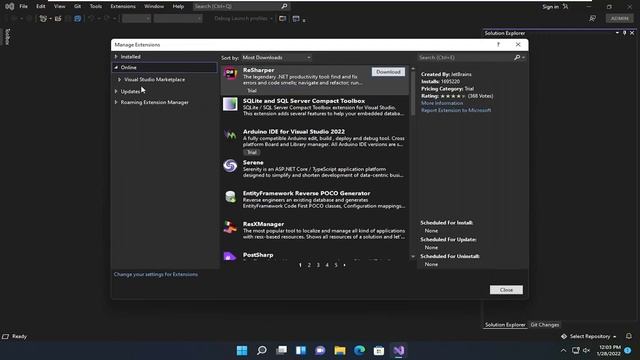Select the Serene extension title
The width and height of the screenshot is (640, 360).
[253, 162]
